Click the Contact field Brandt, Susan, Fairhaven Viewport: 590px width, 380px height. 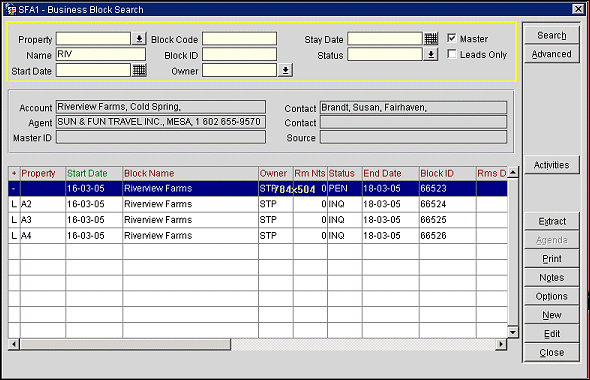pos(414,108)
